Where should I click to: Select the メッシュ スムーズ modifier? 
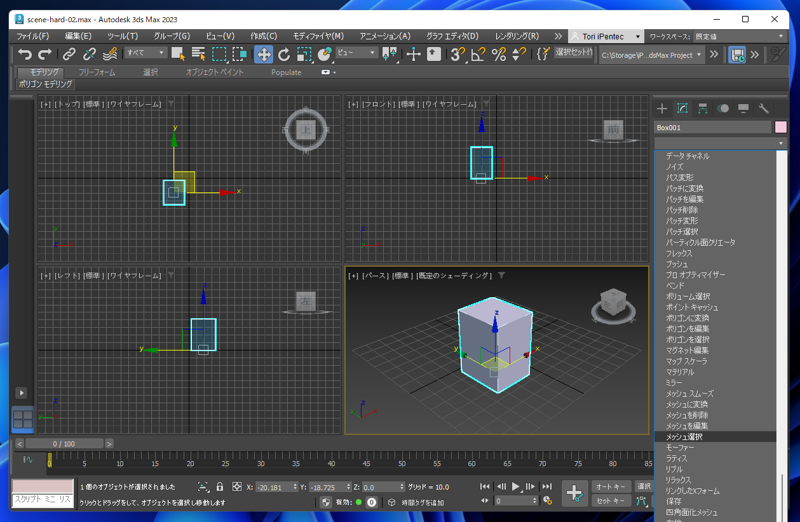click(715, 393)
